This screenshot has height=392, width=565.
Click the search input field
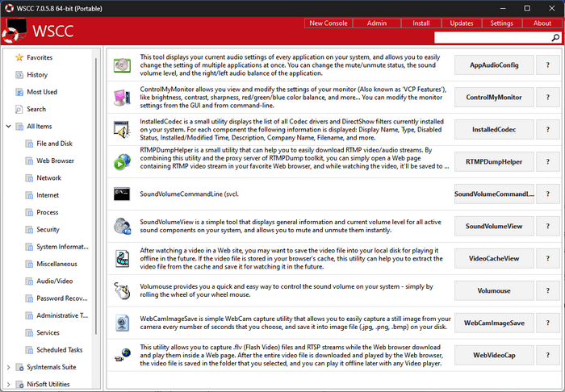492,37
